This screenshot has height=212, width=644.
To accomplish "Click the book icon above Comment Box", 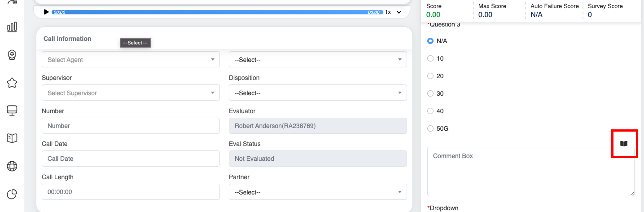I will point(624,144).
